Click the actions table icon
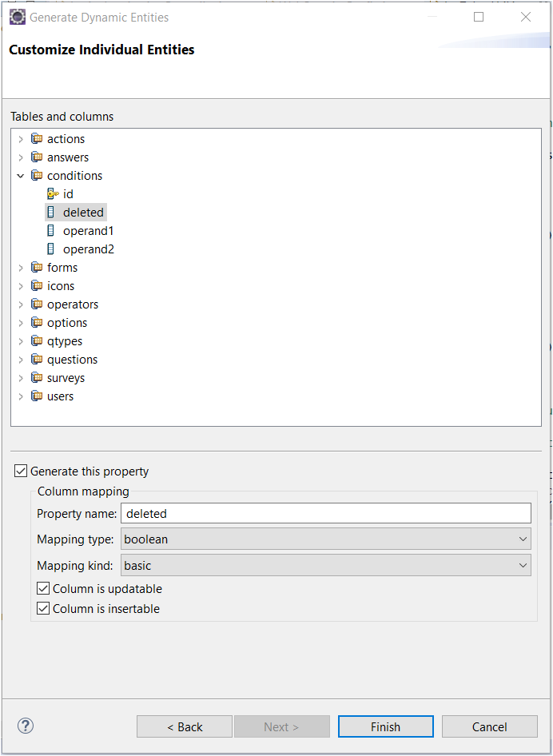553x756 pixels. (36, 139)
